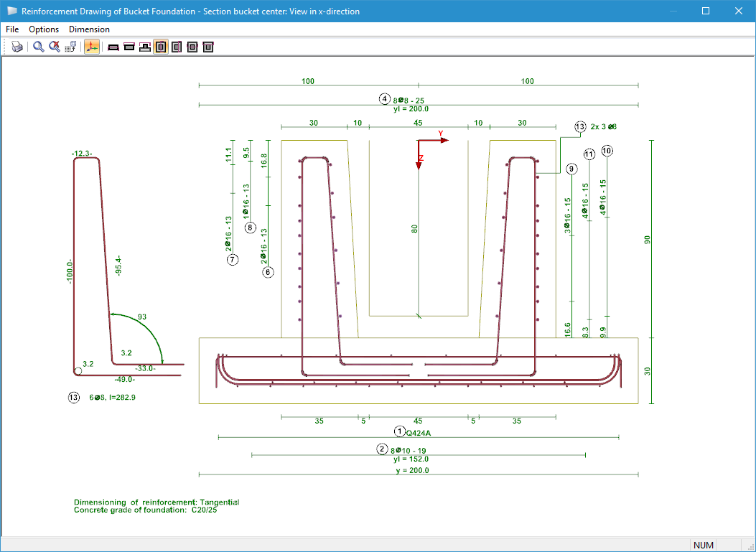Open the Dimension menu

click(89, 29)
